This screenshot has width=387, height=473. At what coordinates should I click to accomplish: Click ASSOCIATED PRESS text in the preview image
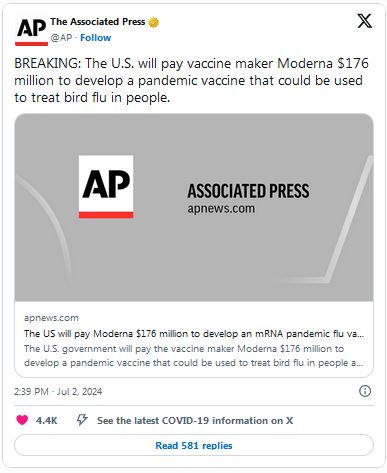248,191
